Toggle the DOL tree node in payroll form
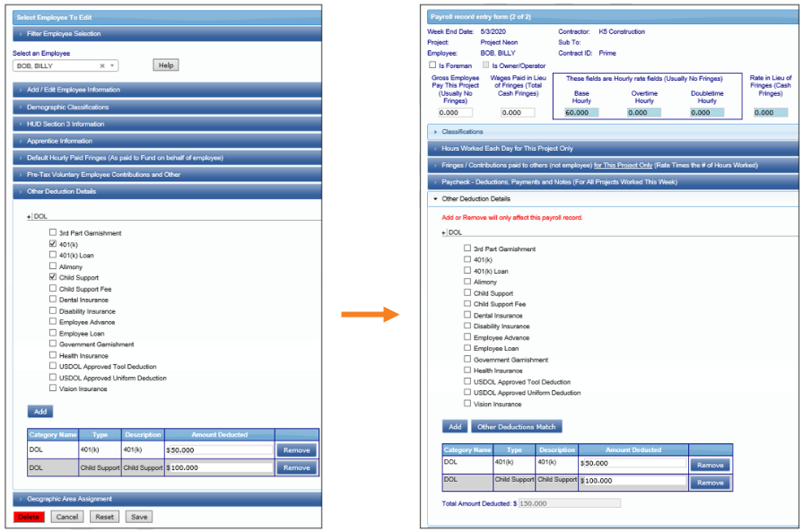 pos(444,233)
